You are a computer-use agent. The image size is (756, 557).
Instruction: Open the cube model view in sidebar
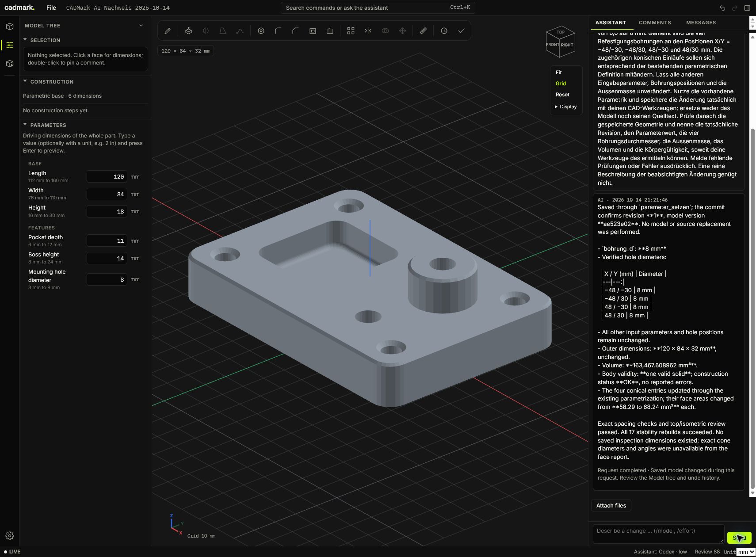(10, 27)
